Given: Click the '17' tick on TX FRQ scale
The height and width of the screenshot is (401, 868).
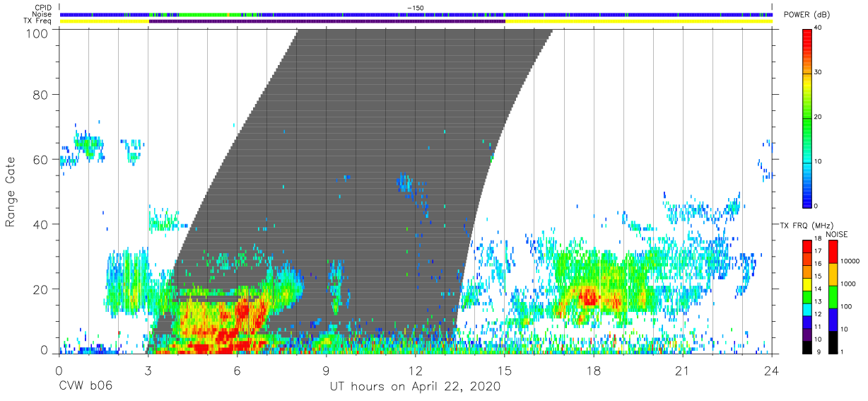Looking at the screenshot, I should click(819, 251).
